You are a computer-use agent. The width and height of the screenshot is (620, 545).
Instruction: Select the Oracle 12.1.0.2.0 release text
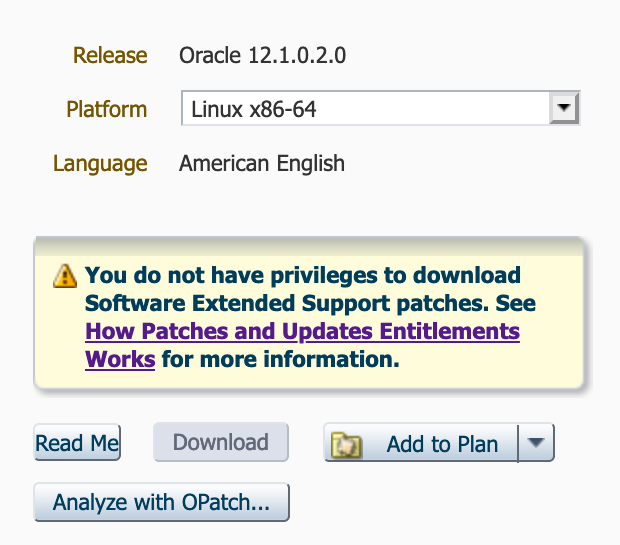pyautogui.click(x=262, y=55)
